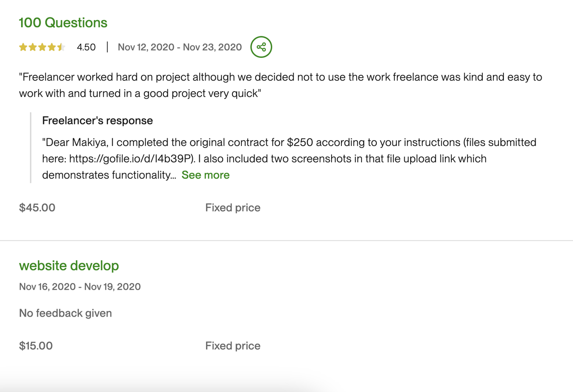Click the gofile.io URL in the response

[x=130, y=159]
